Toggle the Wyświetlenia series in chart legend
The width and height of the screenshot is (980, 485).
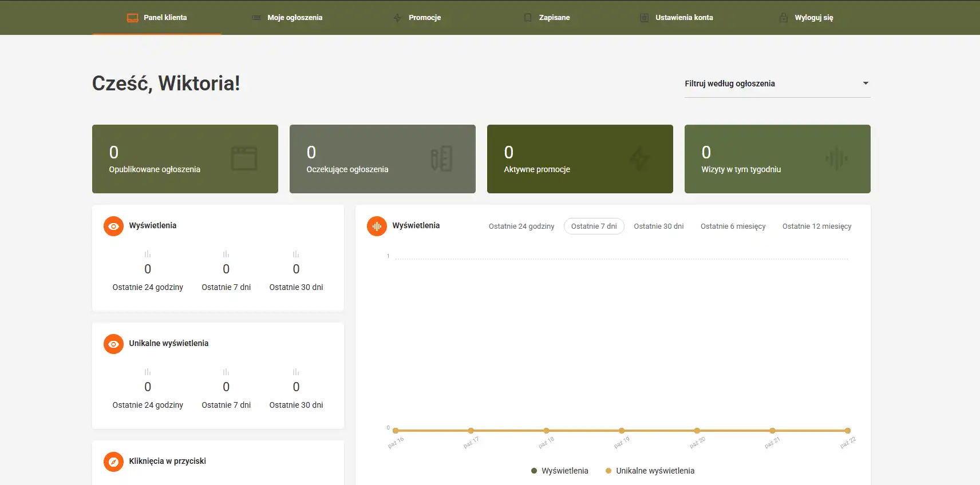560,471
